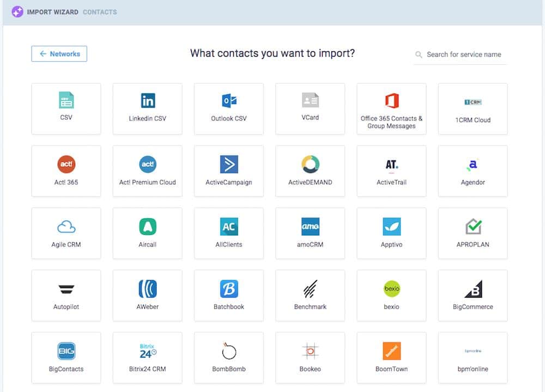The height and width of the screenshot is (392, 545).
Task: Choose the Batchbook B icon
Action: [x=229, y=289]
